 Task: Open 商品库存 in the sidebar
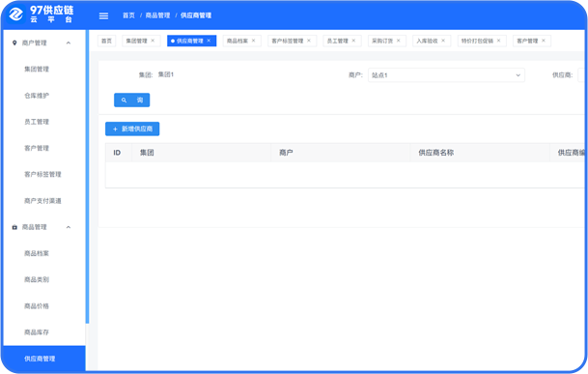[x=37, y=332]
